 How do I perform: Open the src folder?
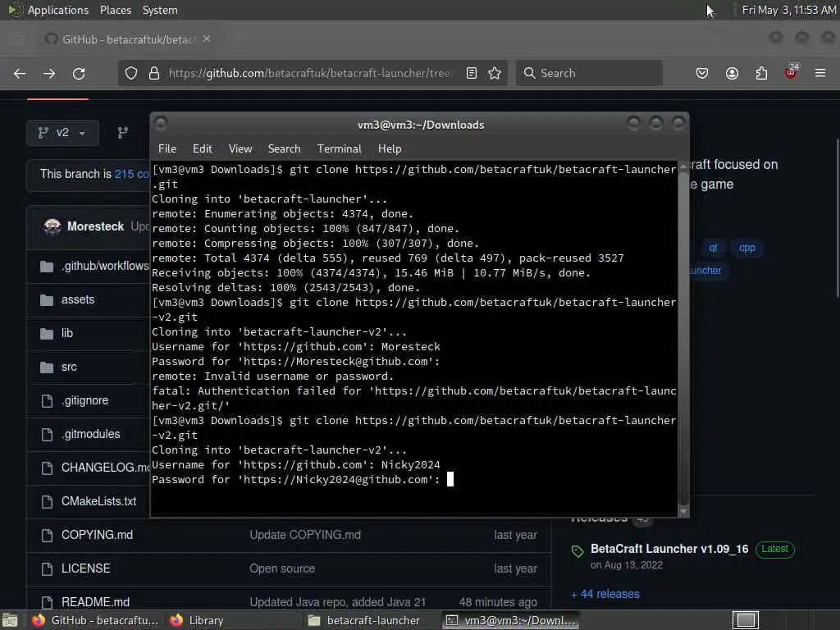pos(69,367)
